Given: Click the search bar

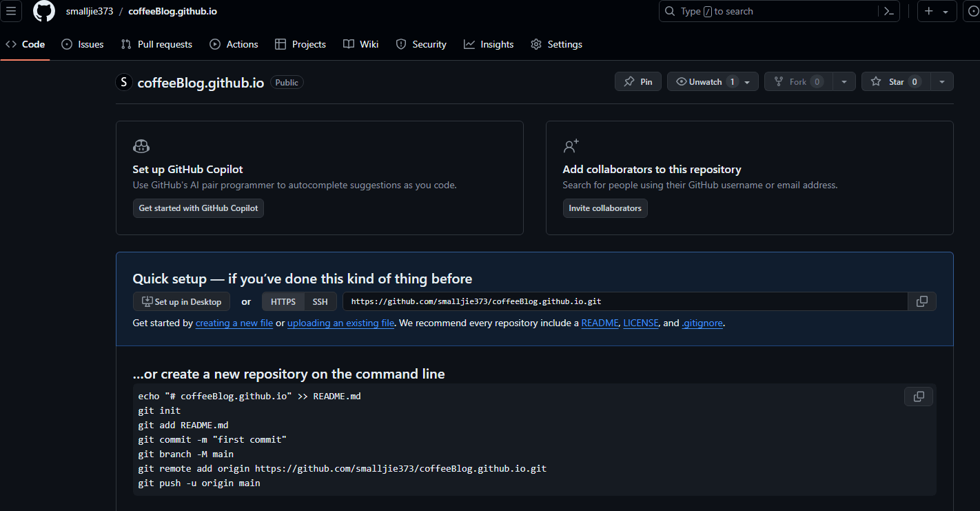Looking at the screenshot, I should (770, 12).
